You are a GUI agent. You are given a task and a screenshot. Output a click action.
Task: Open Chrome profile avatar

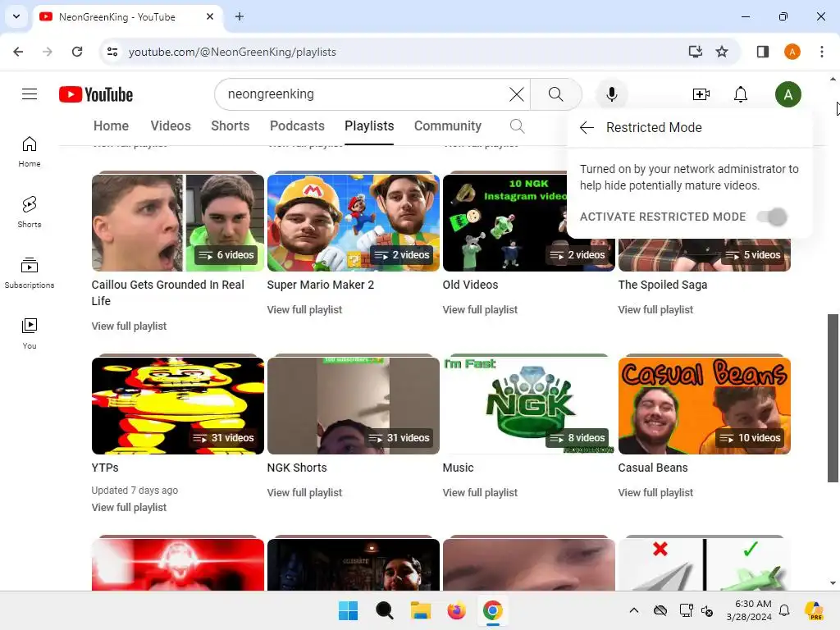click(x=792, y=52)
